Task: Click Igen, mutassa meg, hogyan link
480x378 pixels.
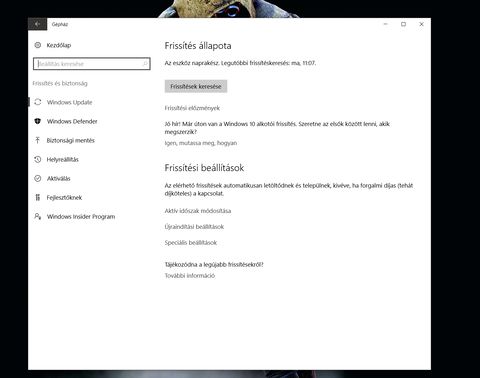Action: coord(201,143)
